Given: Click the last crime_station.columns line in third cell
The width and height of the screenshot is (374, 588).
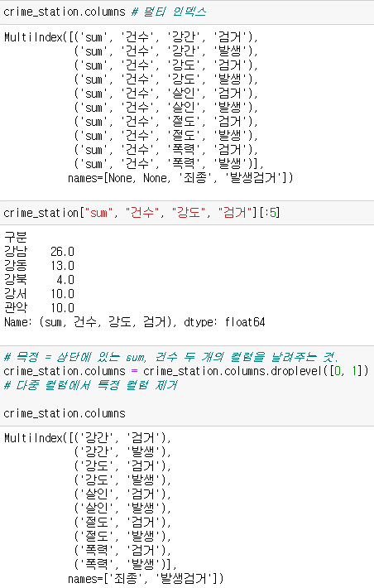Looking at the screenshot, I should (64, 413).
